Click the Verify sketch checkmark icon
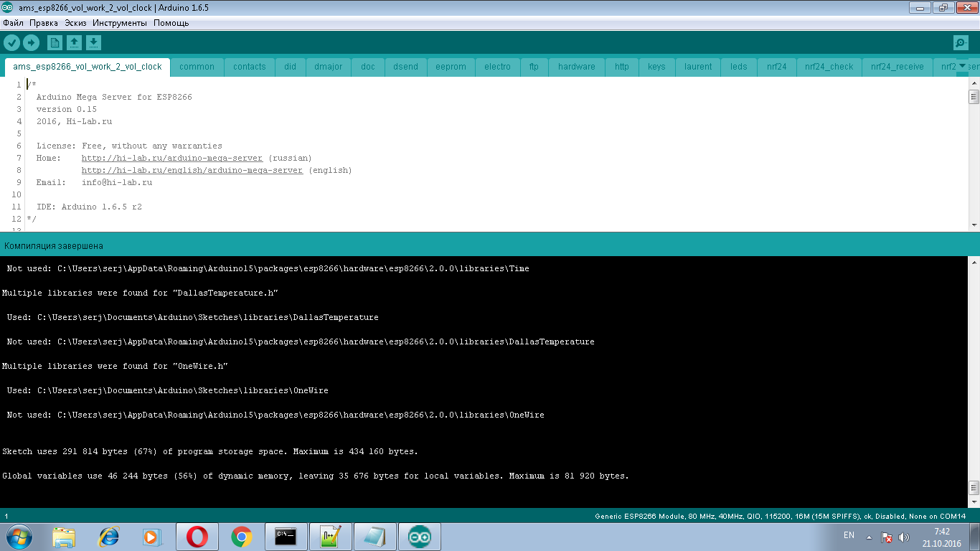 [11, 42]
